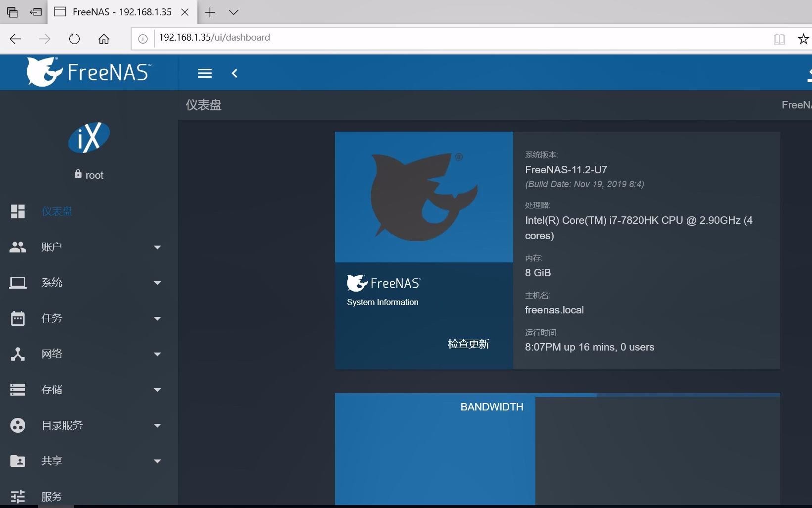Click the sharing folder icon

tap(18, 461)
